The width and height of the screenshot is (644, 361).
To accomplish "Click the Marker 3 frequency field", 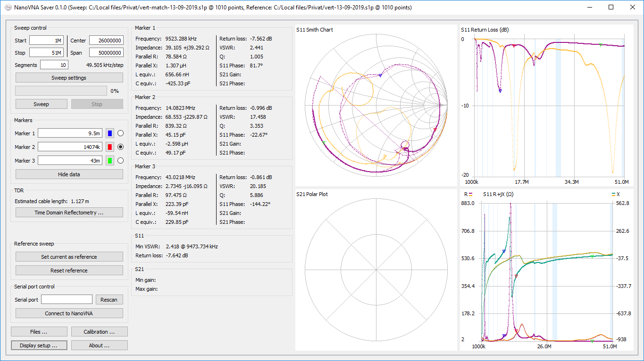I will [70, 161].
